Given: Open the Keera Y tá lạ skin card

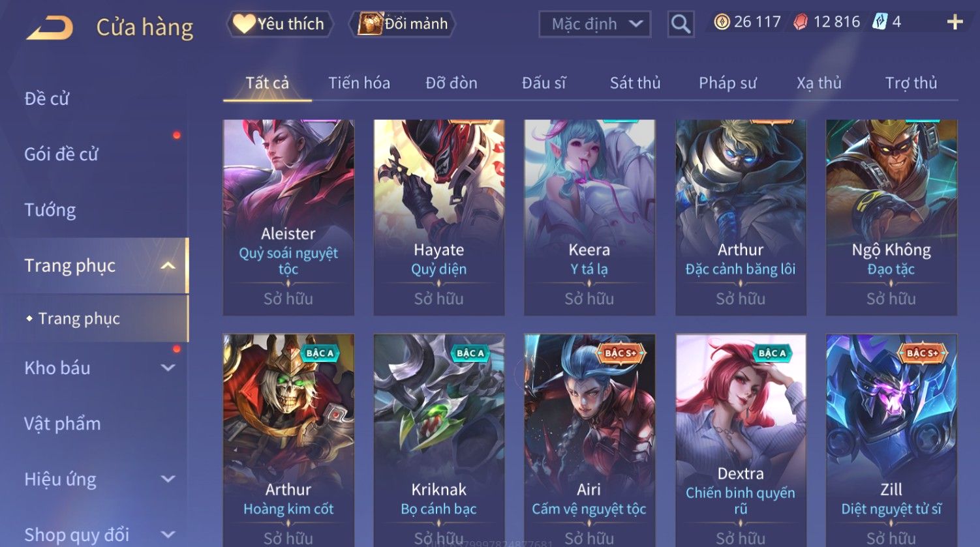Looking at the screenshot, I should click(x=589, y=217).
